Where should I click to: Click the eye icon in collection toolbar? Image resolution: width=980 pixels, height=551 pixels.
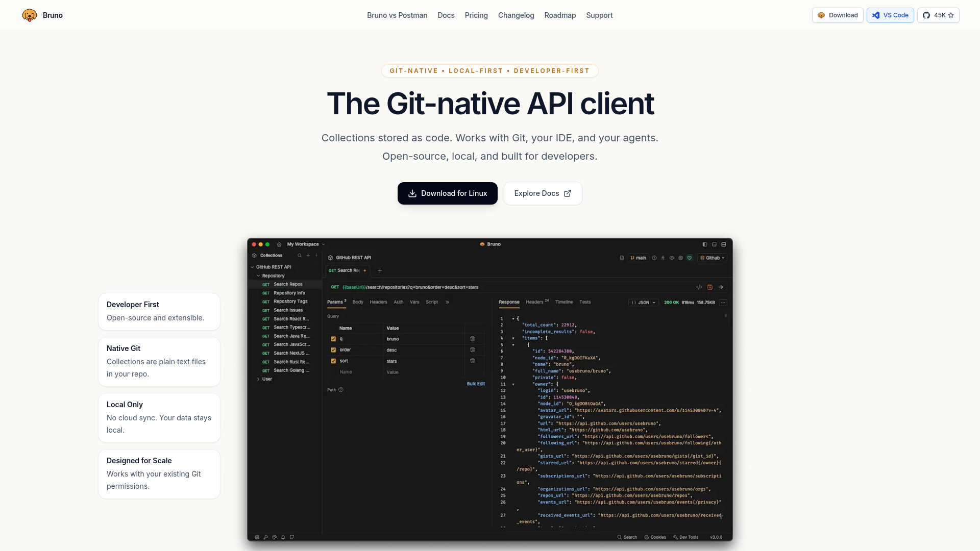pyautogui.click(x=672, y=258)
